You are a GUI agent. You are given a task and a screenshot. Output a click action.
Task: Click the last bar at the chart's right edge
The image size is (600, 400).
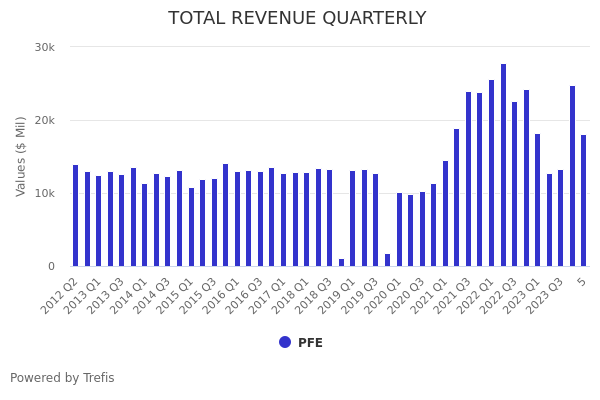584,200
